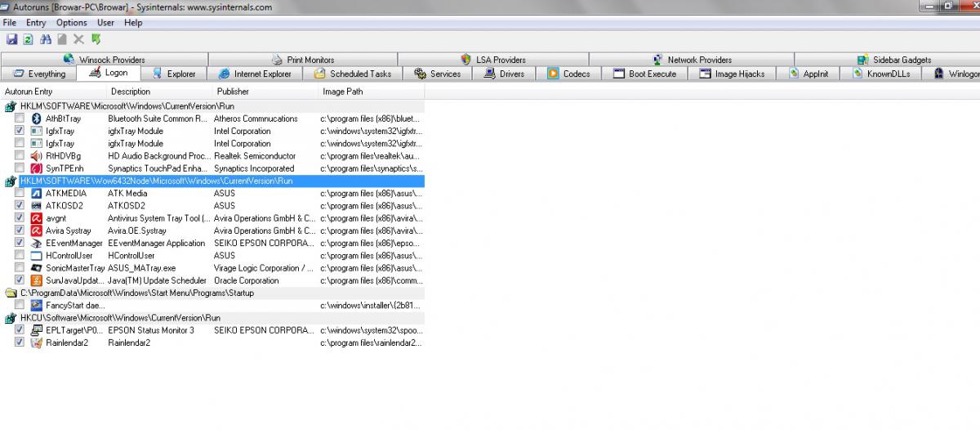Uncheck the Avira Systray entry
980x430 pixels.
click(20, 231)
